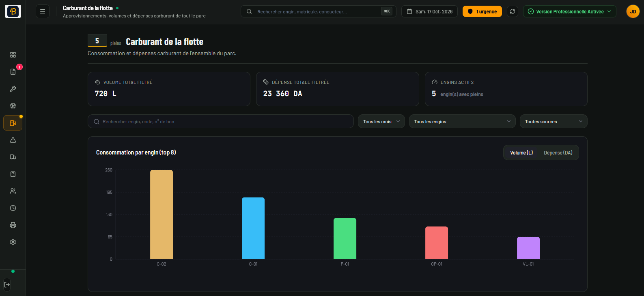Expand the Tous les mois dropdown
Image resolution: width=644 pixels, height=296 pixels.
coord(381,121)
